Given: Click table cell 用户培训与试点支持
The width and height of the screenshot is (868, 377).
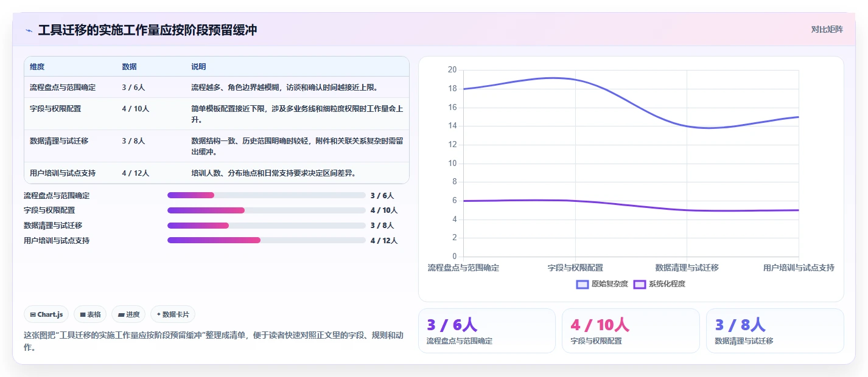Looking at the screenshot, I should click(x=63, y=173).
